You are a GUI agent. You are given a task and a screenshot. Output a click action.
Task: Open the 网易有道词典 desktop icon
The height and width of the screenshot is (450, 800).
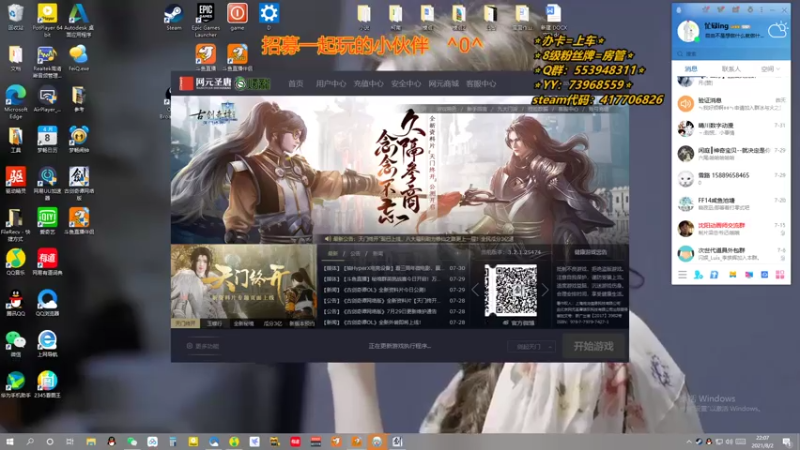click(47, 262)
